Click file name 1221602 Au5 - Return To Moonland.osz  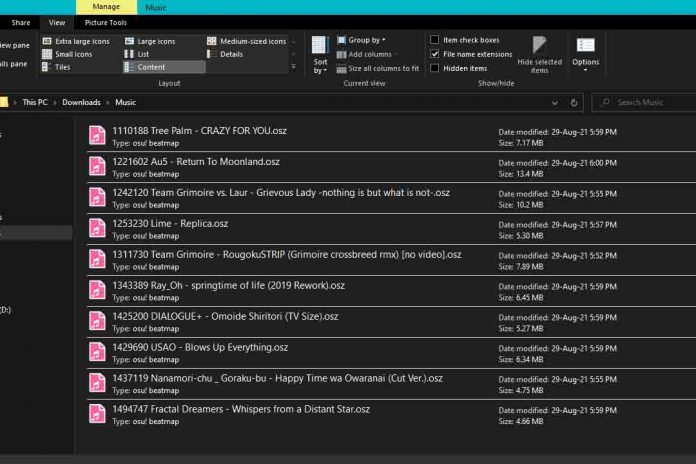coord(196,162)
